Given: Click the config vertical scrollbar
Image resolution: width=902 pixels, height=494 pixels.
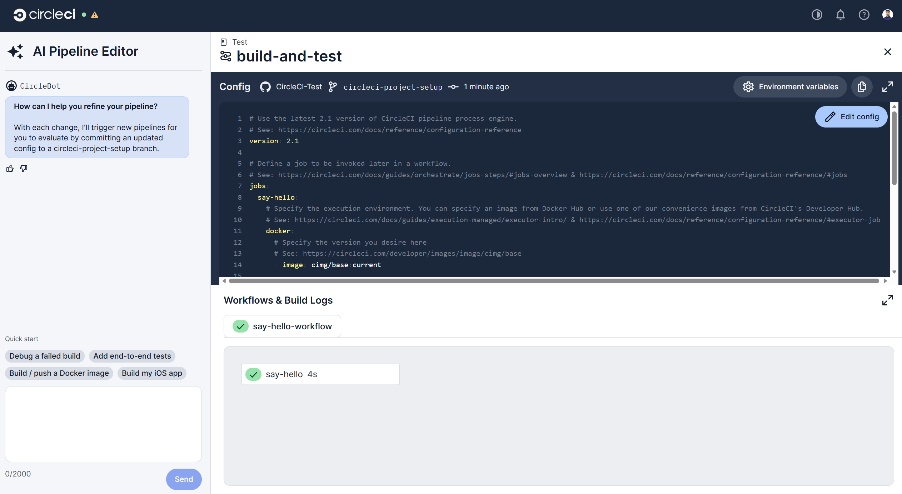Looking at the screenshot, I should pos(894,147).
